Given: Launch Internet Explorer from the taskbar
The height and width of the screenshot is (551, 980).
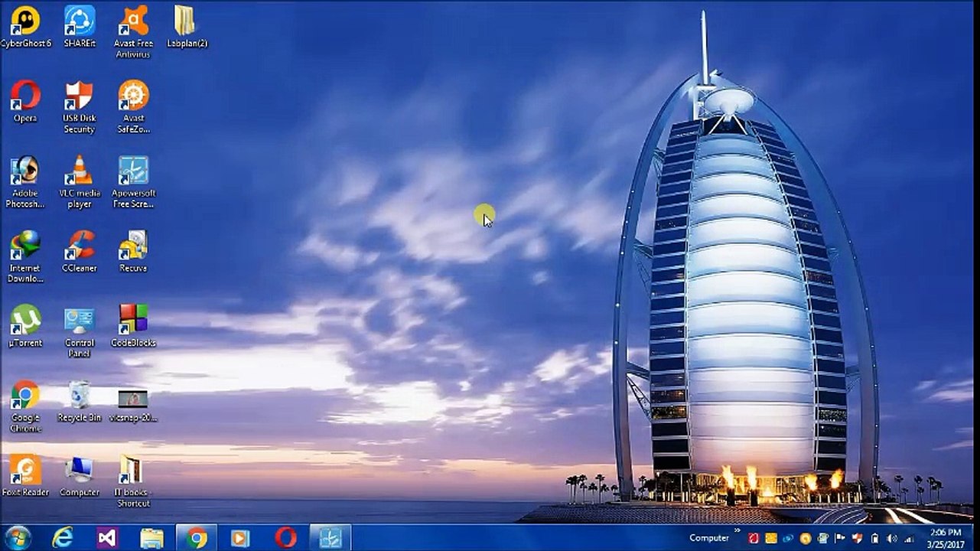Looking at the screenshot, I should [62, 537].
